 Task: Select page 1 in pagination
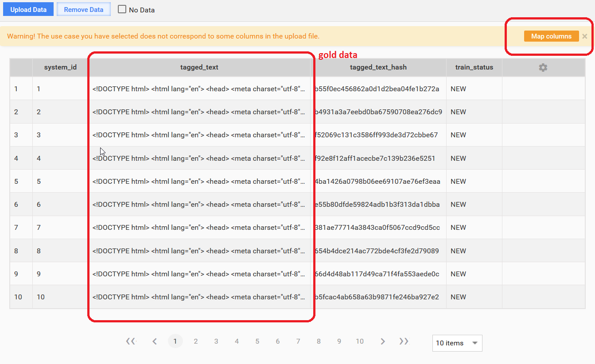(175, 341)
